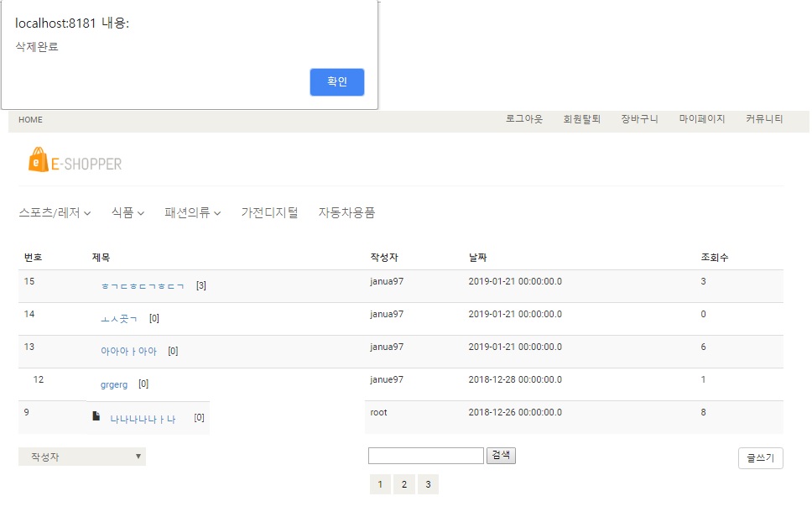Click the 삭제완료 alert message text
This screenshot has width=812, height=517.
click(x=37, y=47)
